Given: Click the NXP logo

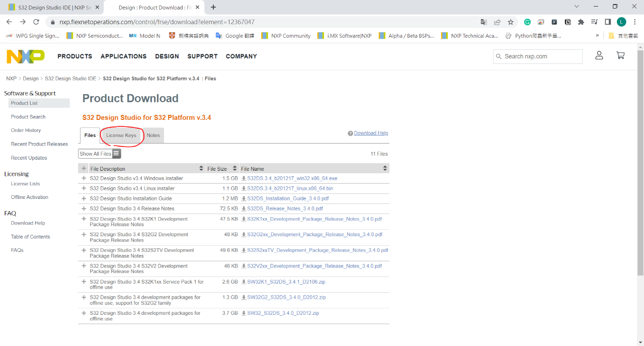Looking at the screenshot, I should tap(26, 56).
